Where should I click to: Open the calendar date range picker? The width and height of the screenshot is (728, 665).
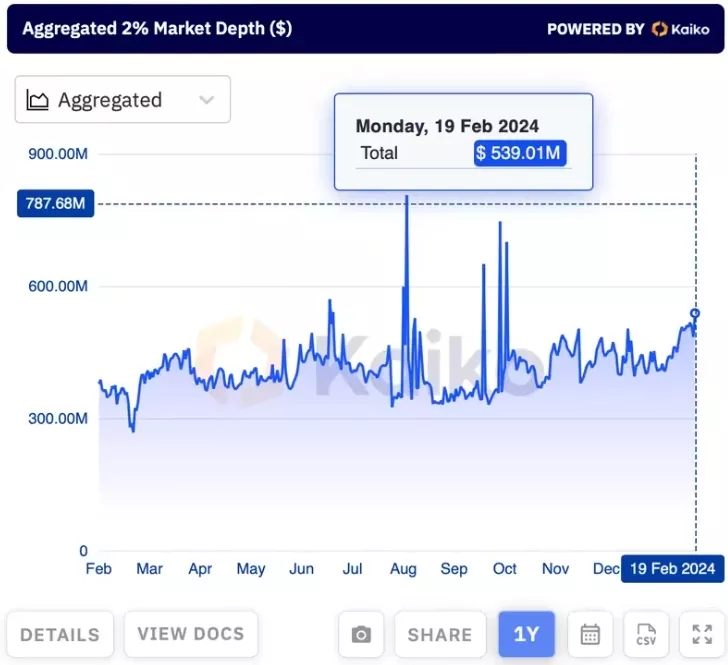click(x=590, y=634)
